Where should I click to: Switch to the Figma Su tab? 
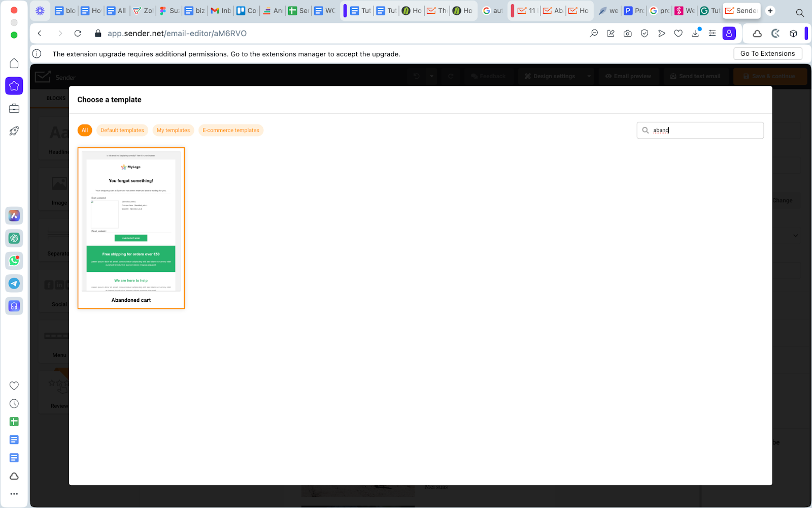pyautogui.click(x=169, y=11)
